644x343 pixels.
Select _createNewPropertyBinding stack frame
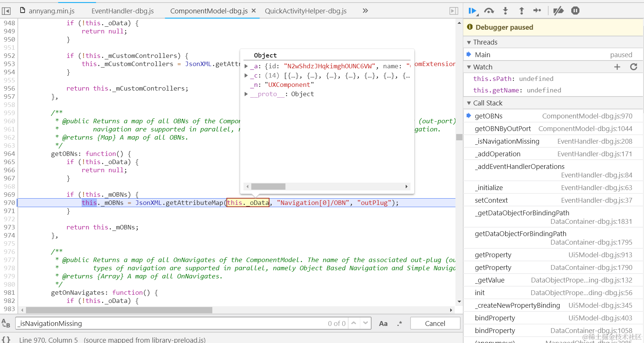pyautogui.click(x=553, y=306)
